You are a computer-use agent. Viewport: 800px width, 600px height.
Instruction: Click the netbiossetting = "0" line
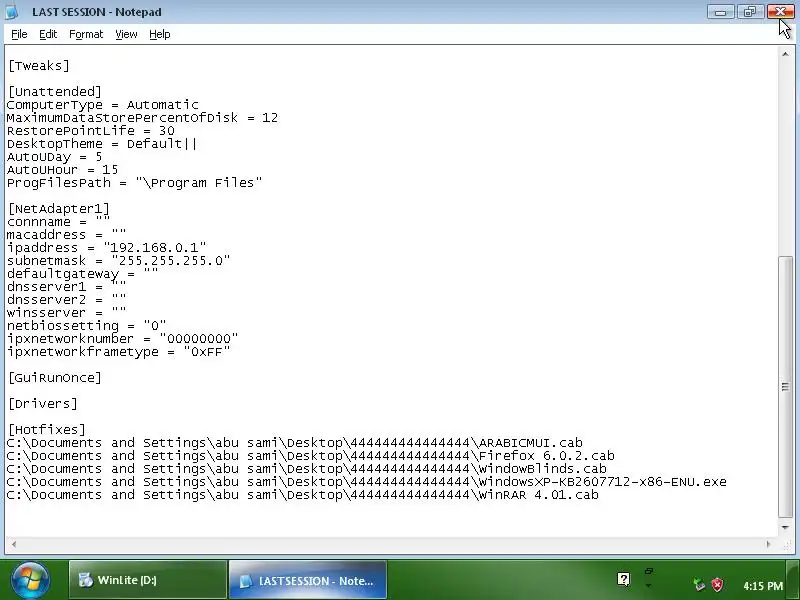pyautogui.click(x=86, y=326)
